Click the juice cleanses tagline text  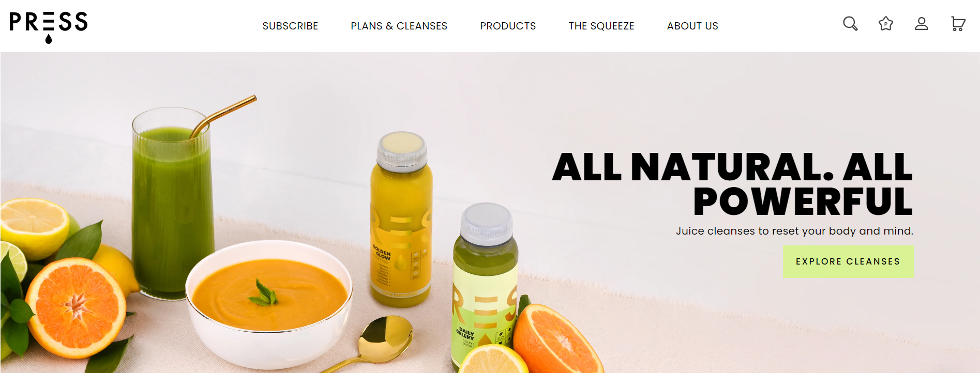pyautogui.click(x=794, y=231)
